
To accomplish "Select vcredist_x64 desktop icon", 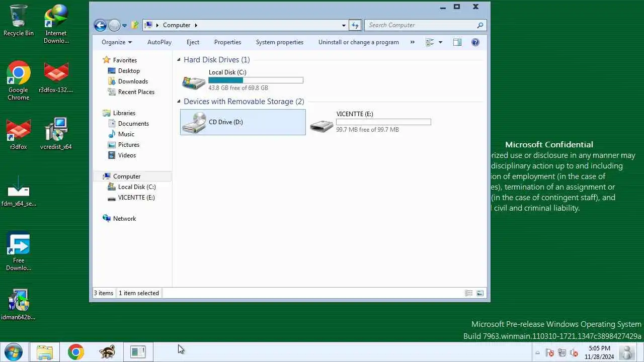I will point(56,134).
